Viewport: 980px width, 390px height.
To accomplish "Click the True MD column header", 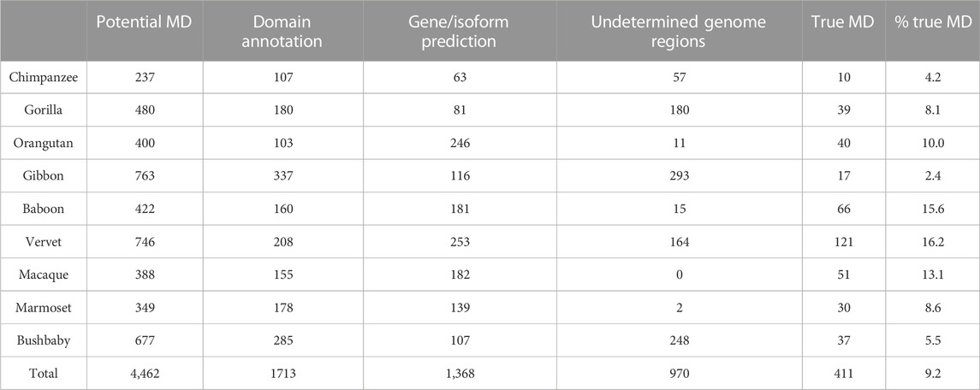I will coord(842,23).
